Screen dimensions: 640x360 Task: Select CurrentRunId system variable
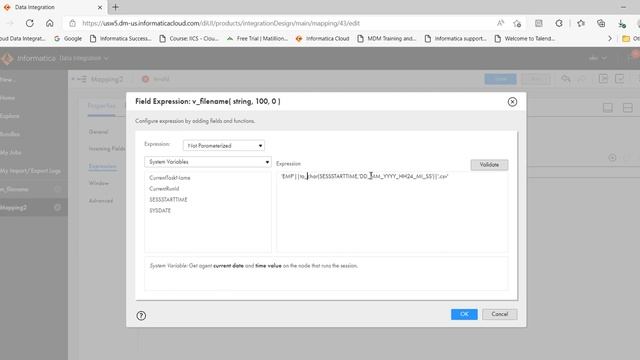point(164,189)
